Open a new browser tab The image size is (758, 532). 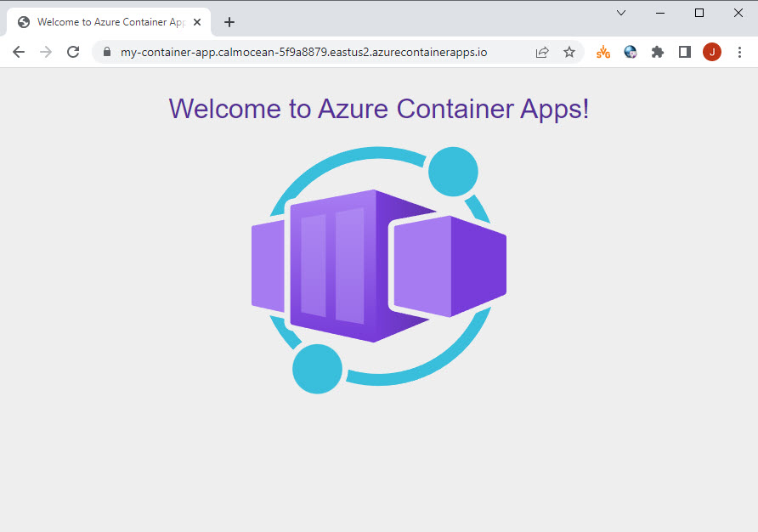pos(229,22)
